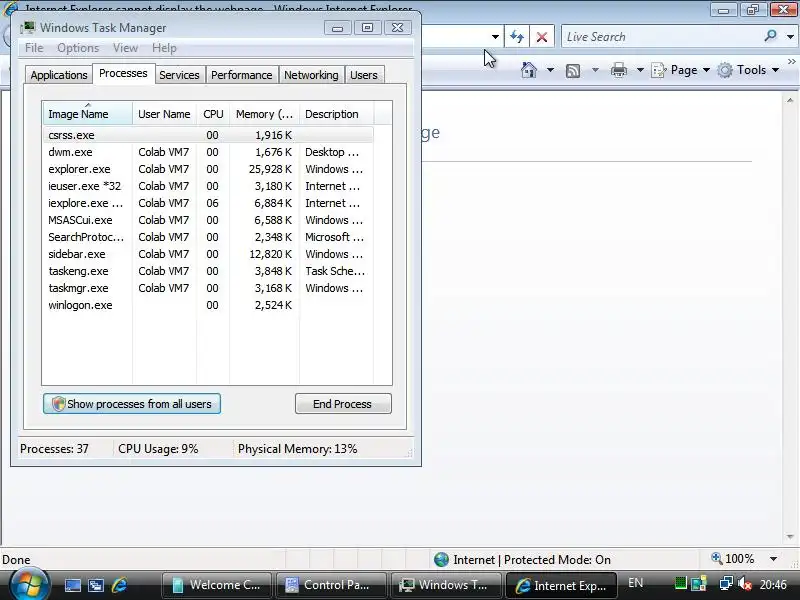Select the dwm.exe process row
800x600 pixels.
(x=208, y=152)
